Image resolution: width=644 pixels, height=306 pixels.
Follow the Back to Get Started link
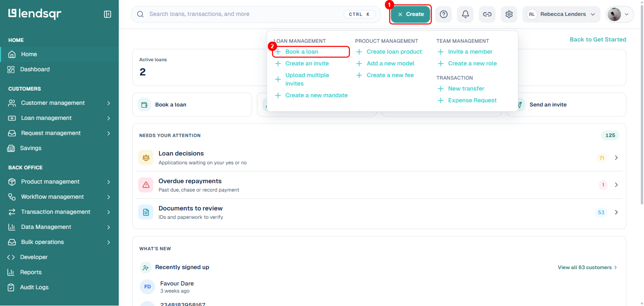(598, 39)
